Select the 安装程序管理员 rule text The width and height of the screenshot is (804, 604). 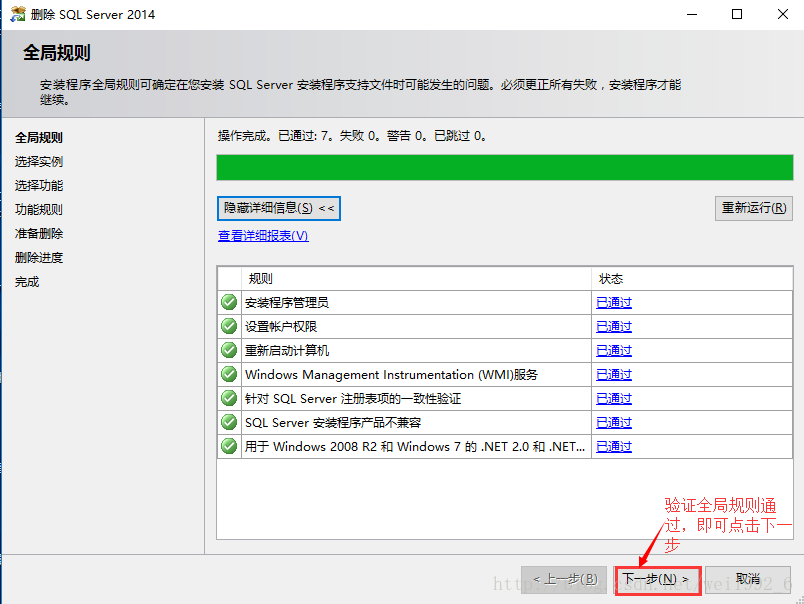pos(287,303)
